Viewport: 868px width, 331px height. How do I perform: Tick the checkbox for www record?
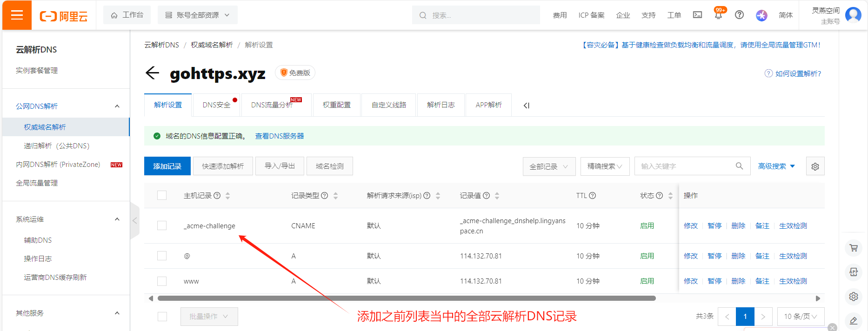pyautogui.click(x=162, y=281)
